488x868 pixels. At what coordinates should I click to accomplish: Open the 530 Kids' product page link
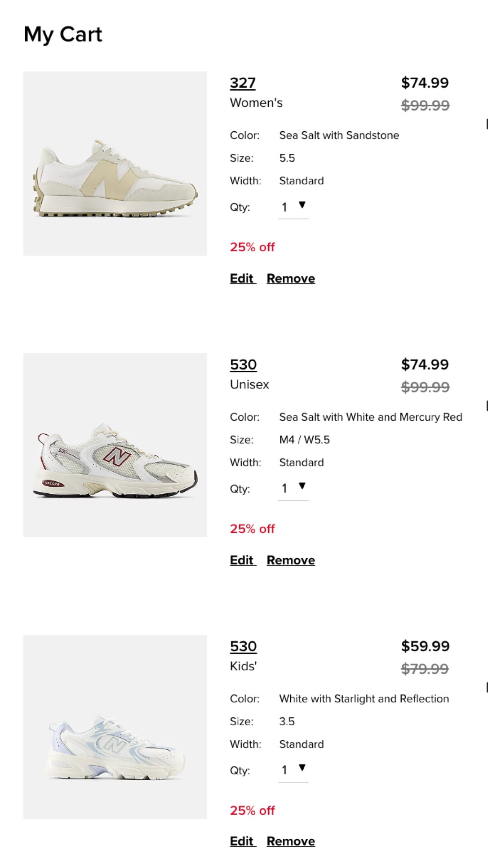[243, 645]
